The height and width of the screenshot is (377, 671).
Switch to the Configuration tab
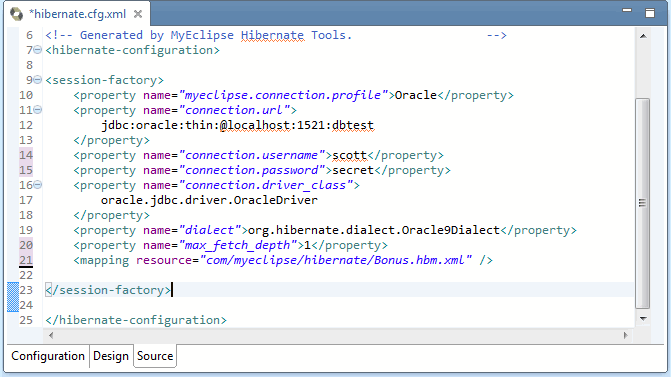click(48, 356)
